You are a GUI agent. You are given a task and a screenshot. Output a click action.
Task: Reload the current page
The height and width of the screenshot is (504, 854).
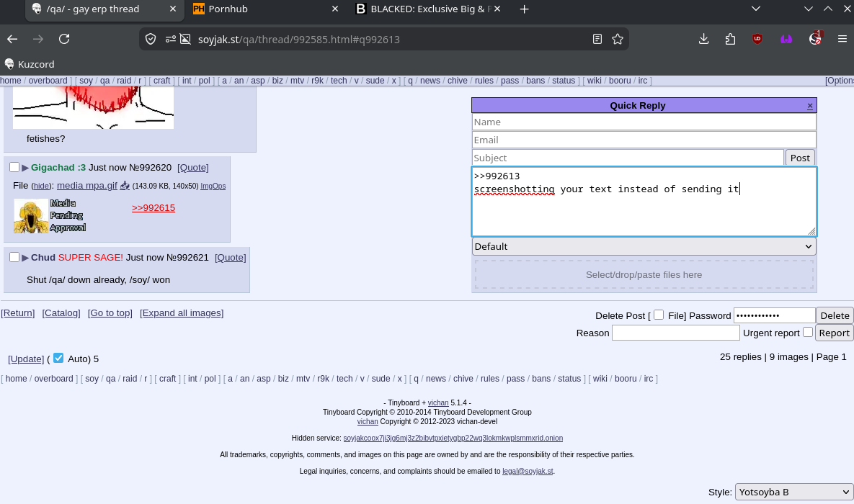pyautogui.click(x=64, y=39)
